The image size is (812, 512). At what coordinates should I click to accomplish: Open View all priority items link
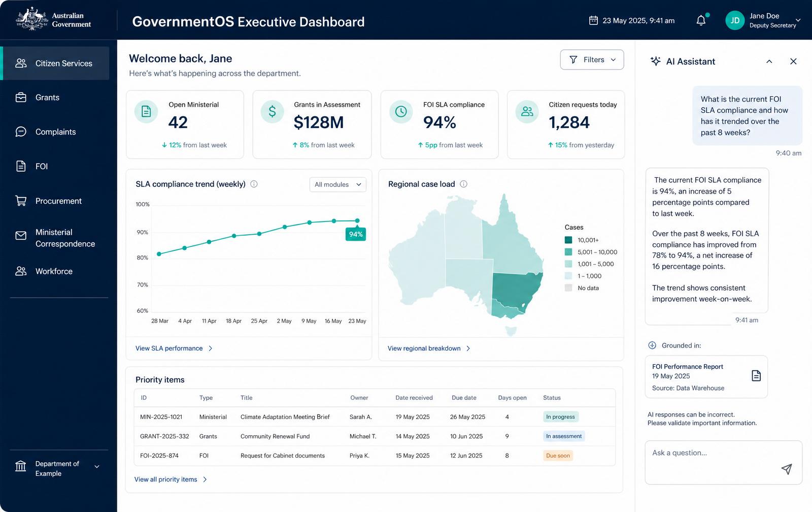(x=171, y=479)
